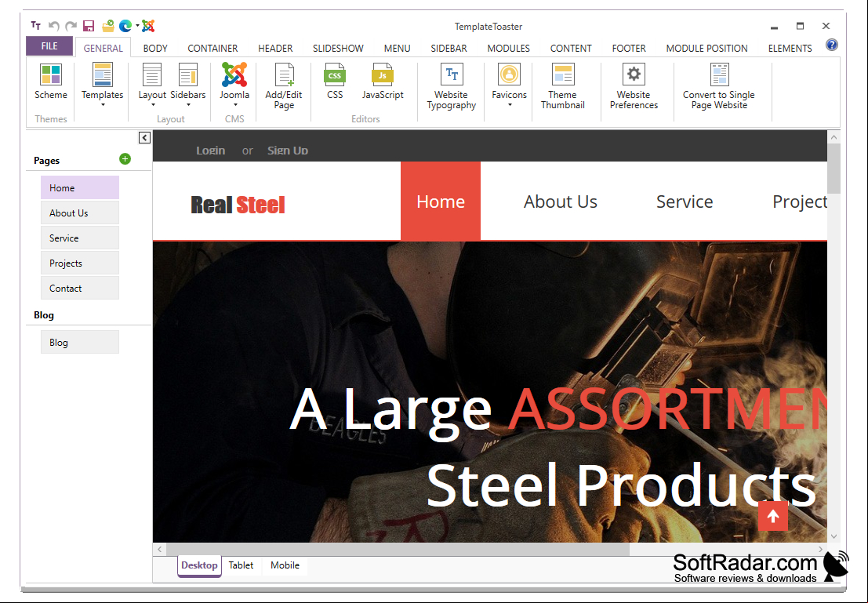868x603 pixels.
Task: Switch to the HEADER ribbon tab
Action: 275,48
